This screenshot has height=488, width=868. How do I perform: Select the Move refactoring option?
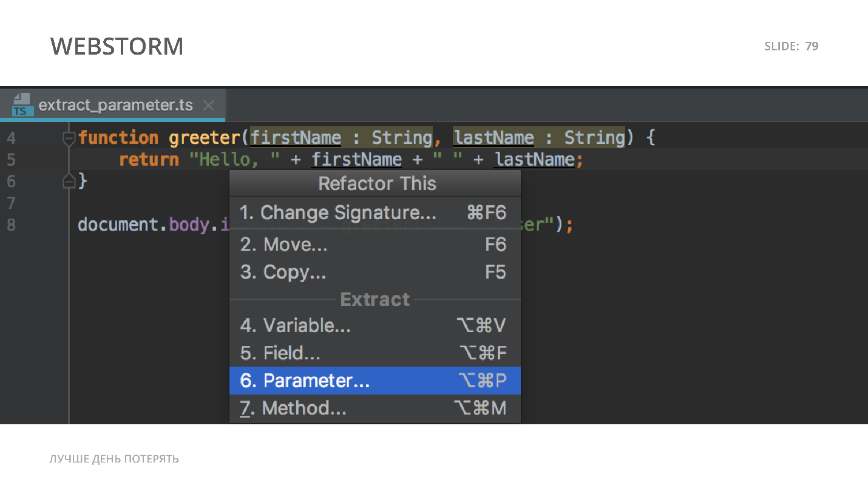coord(284,245)
